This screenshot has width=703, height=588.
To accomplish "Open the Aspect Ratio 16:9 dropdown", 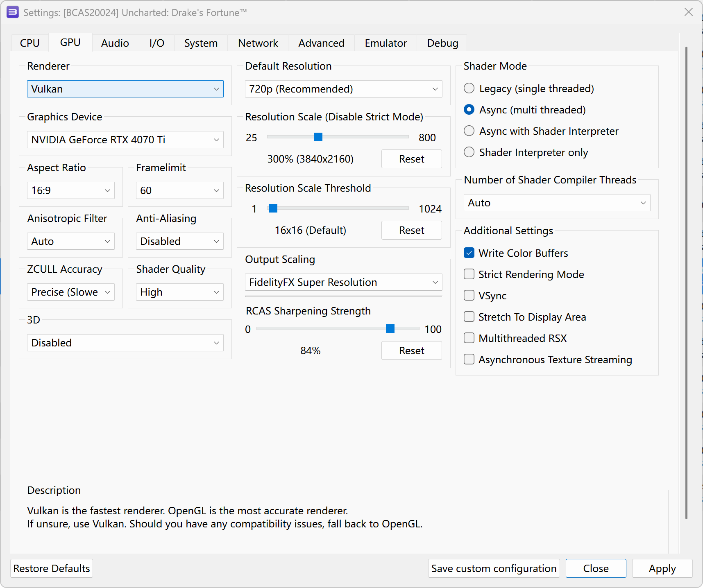I will pos(71,190).
